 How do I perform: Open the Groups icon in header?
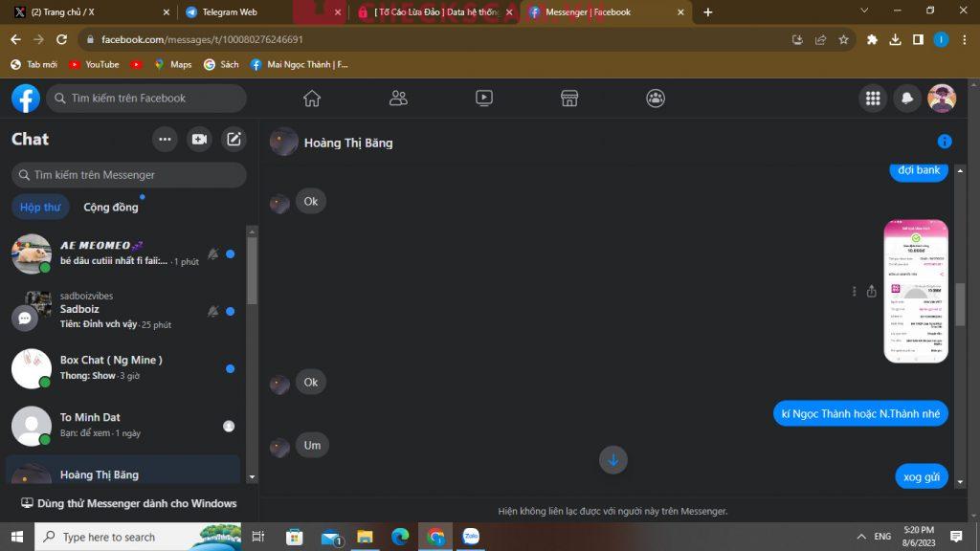pos(656,99)
